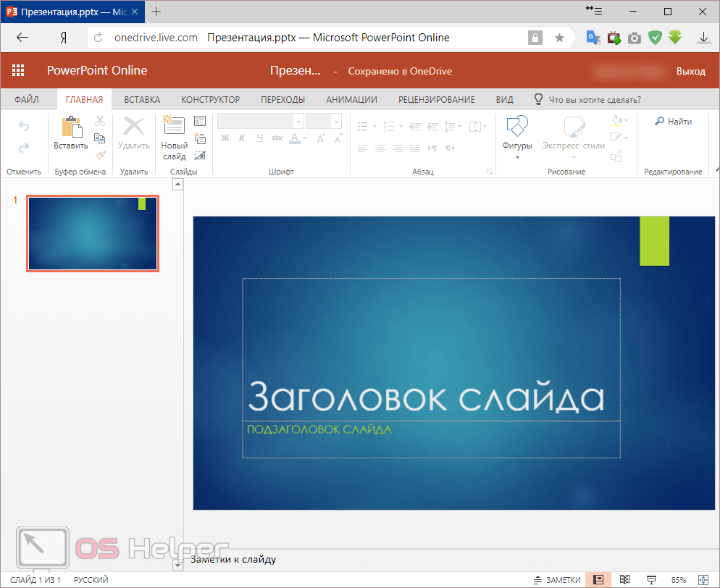Viewport: 720px width, 588px height.
Task: Justify the paragraph text
Action: [415, 148]
